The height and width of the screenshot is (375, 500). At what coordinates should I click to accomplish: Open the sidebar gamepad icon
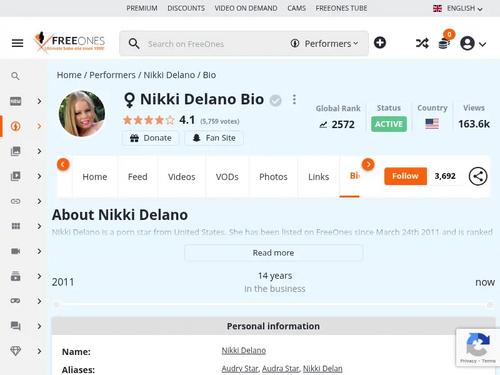[x=16, y=301]
